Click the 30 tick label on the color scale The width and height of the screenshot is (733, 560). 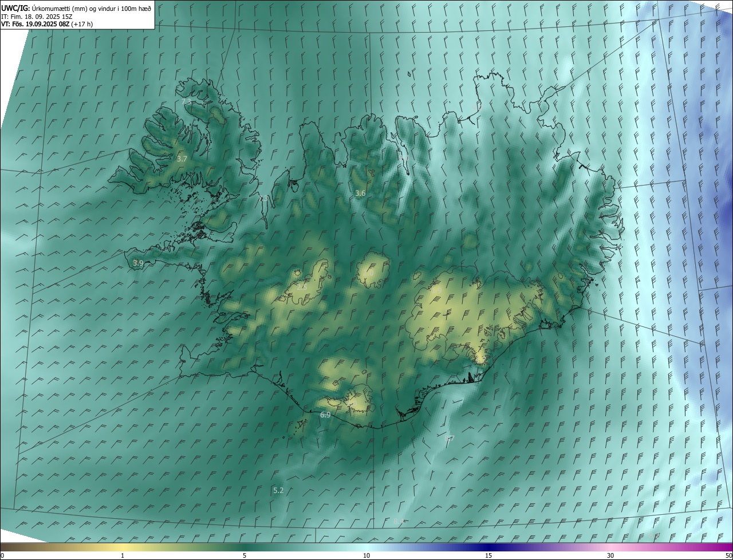tap(610, 555)
